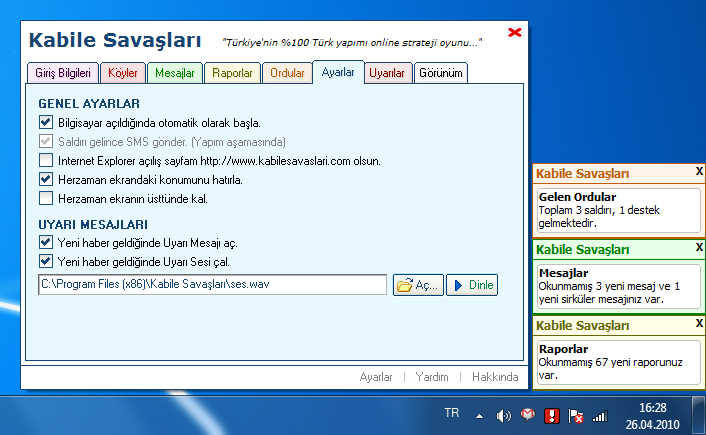This screenshot has height=435, width=706.
Task: Enable 'Herzaman ekranın üstünde kal' checkbox
Action: click(x=46, y=198)
